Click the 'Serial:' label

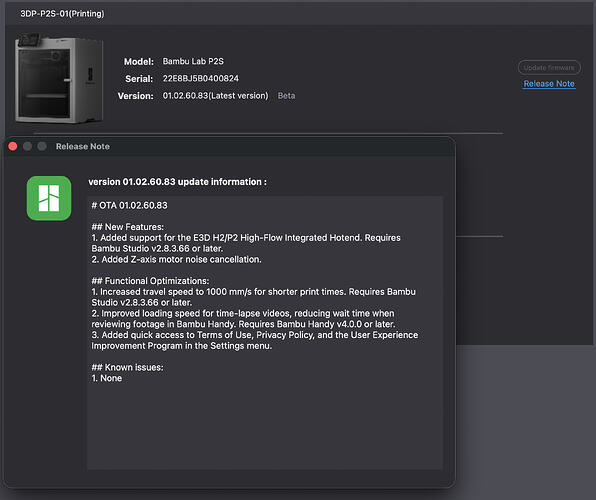pos(139,79)
